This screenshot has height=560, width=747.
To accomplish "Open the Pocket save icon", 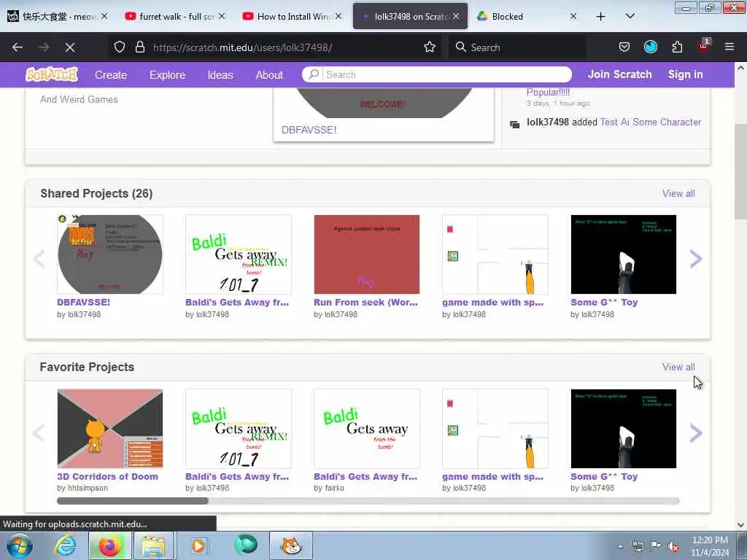I will (x=624, y=47).
